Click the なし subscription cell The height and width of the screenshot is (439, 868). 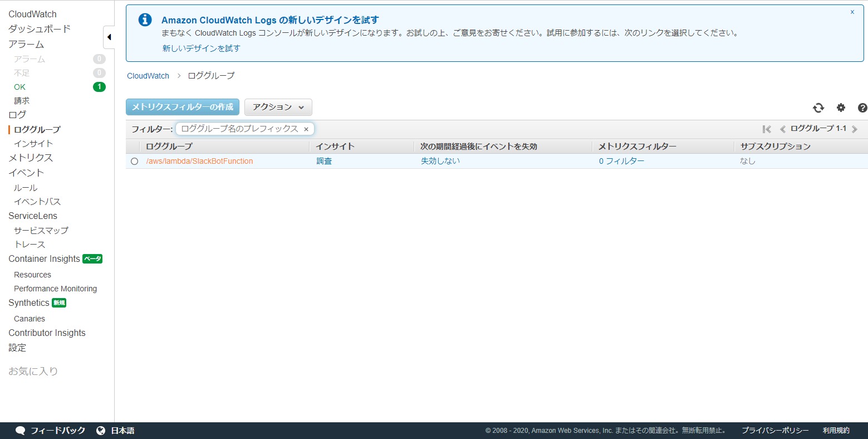[x=748, y=161]
